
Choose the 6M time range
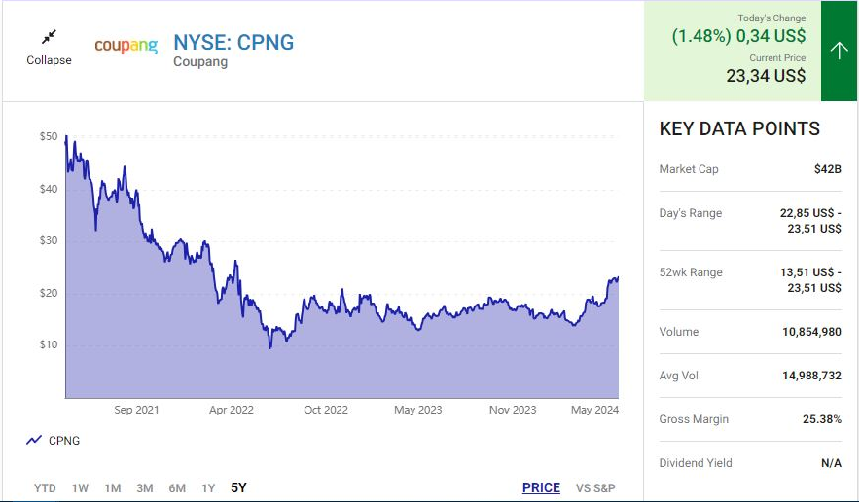pyautogui.click(x=177, y=488)
